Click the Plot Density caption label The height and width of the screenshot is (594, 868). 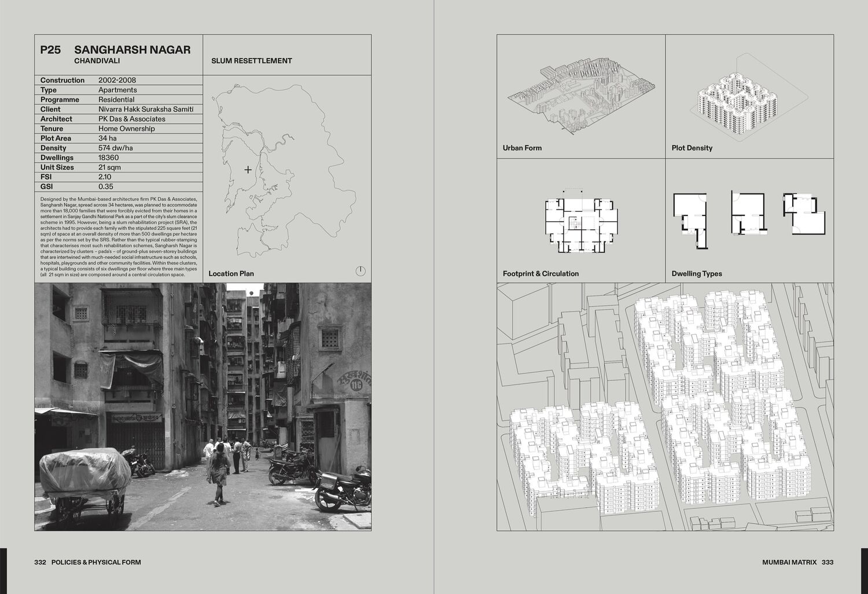coord(692,148)
